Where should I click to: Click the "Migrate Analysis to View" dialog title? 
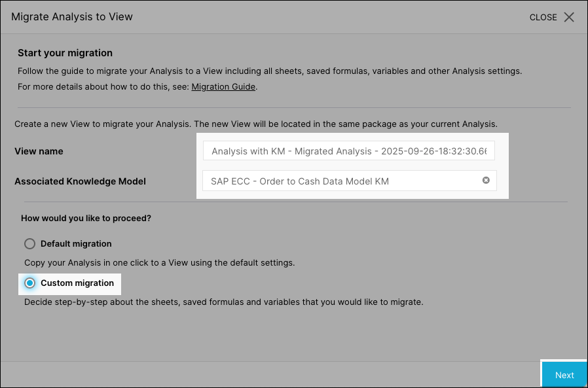pos(72,17)
